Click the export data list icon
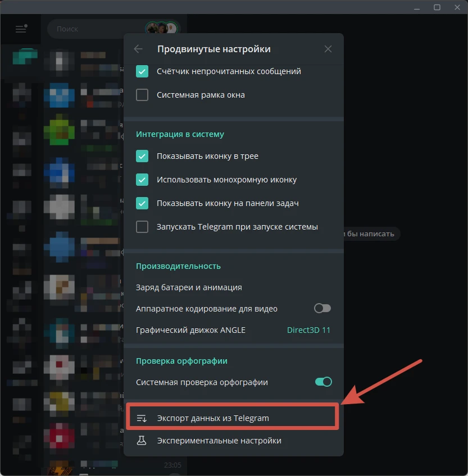 (x=142, y=418)
